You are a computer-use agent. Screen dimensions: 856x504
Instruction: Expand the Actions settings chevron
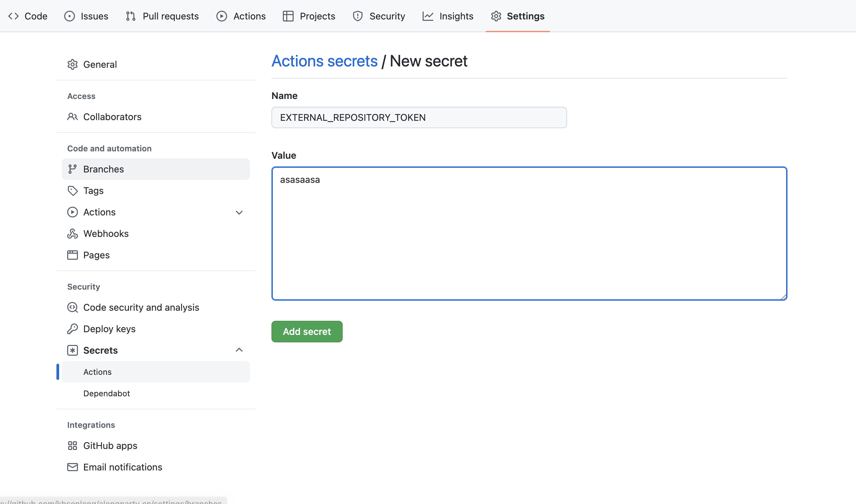[239, 213]
